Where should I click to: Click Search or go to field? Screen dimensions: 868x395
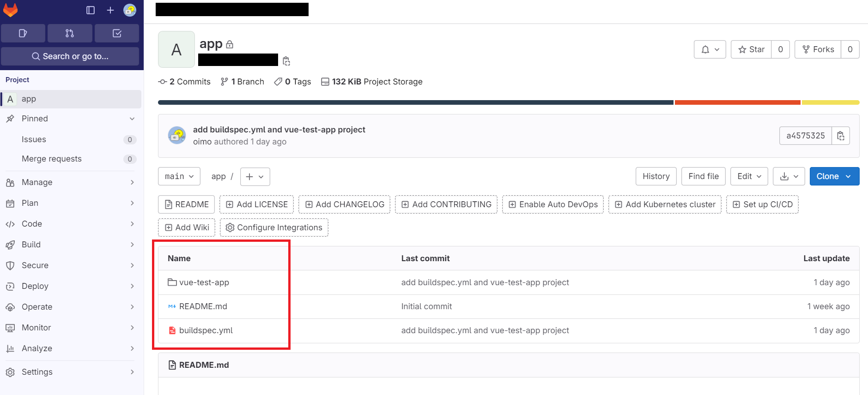pyautogui.click(x=70, y=56)
